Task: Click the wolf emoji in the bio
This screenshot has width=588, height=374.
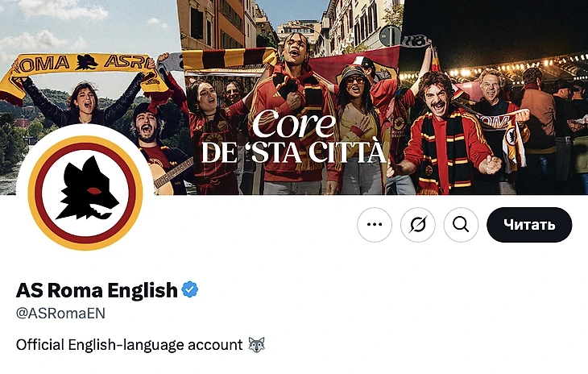Action: click(x=256, y=344)
